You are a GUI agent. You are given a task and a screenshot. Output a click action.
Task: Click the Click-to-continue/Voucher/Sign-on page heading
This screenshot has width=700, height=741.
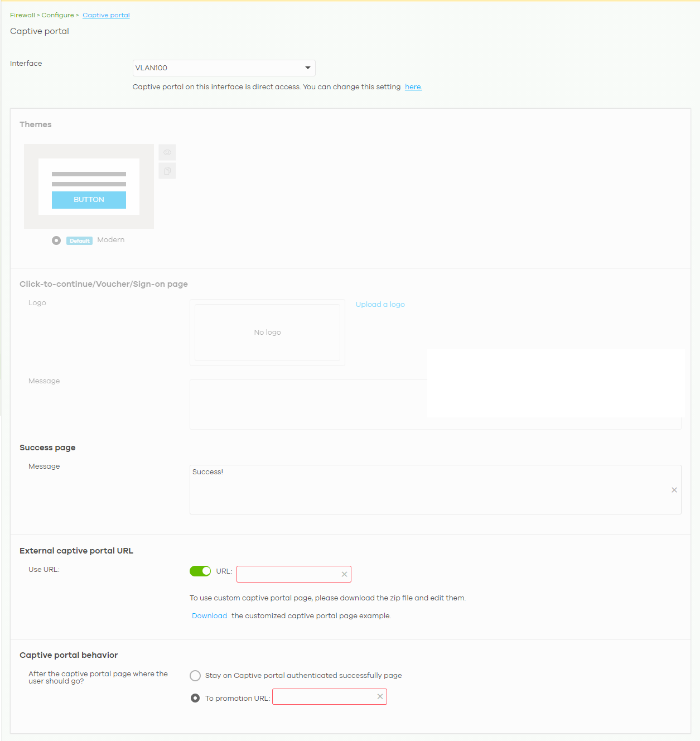coord(104,284)
